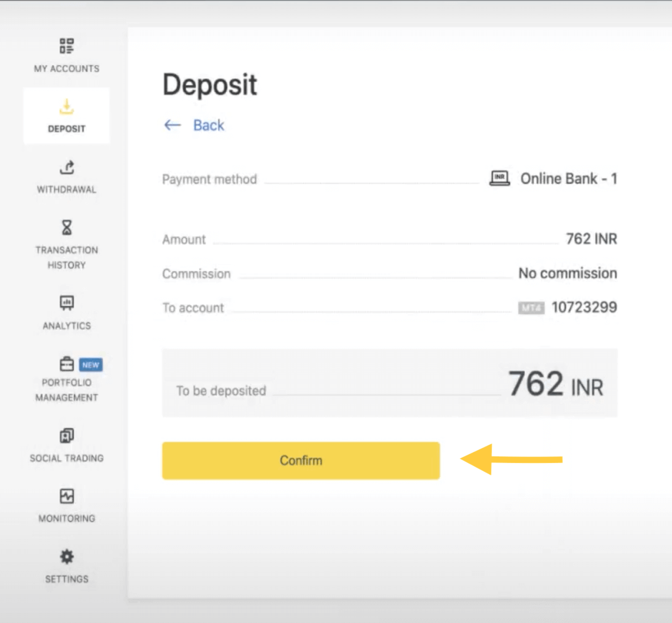Click the account number 10723299
This screenshot has height=623, width=672.
[x=584, y=307]
